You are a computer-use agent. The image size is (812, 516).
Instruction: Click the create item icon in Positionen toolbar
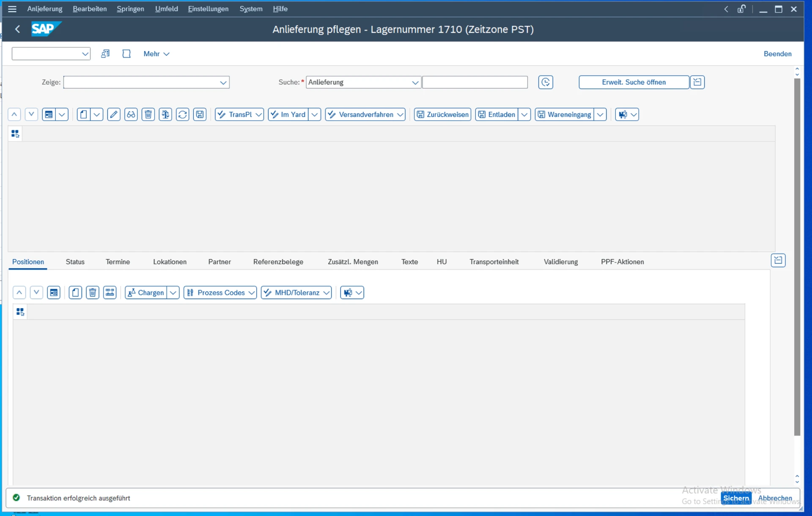click(x=75, y=292)
